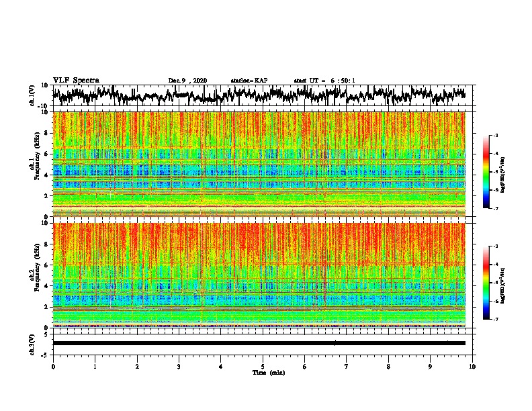Click the 'start UT = 6:50:1' text
The height and width of the screenshot is (411, 532).
(324, 81)
